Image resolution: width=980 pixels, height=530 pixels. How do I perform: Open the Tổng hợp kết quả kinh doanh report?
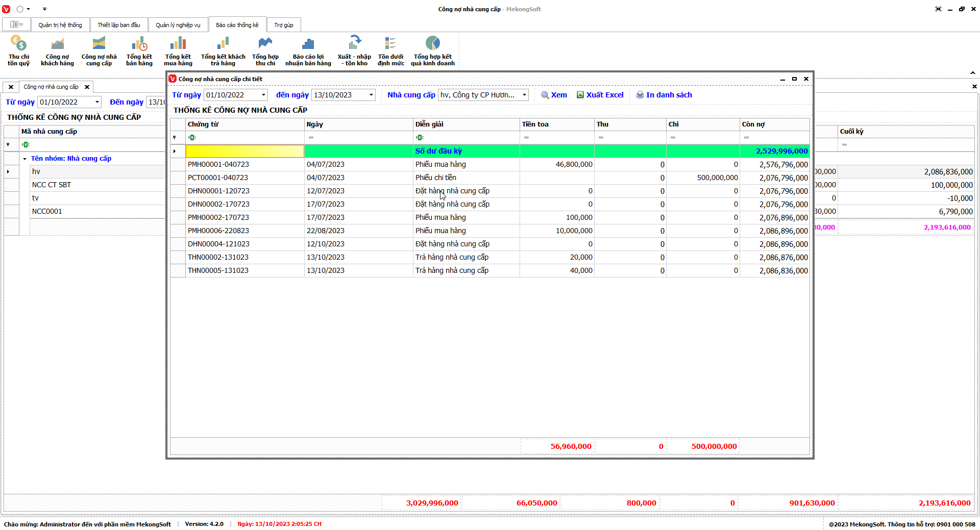tap(432, 51)
